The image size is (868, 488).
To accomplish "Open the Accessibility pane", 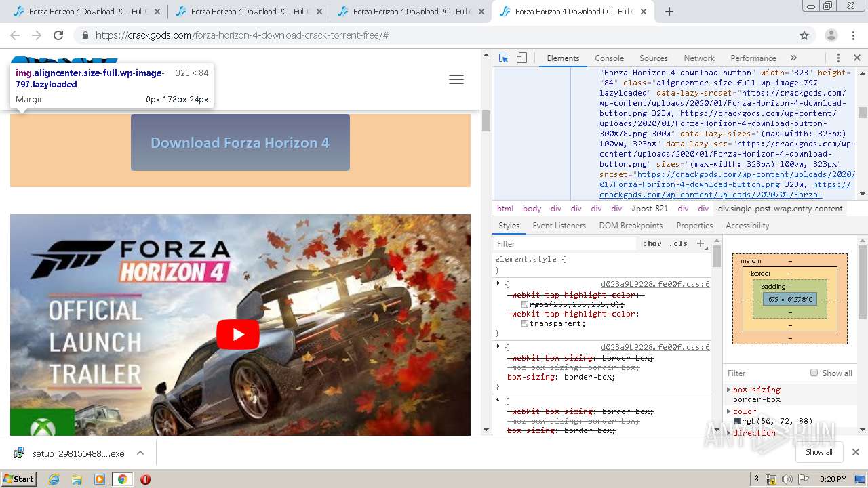I will pyautogui.click(x=747, y=226).
